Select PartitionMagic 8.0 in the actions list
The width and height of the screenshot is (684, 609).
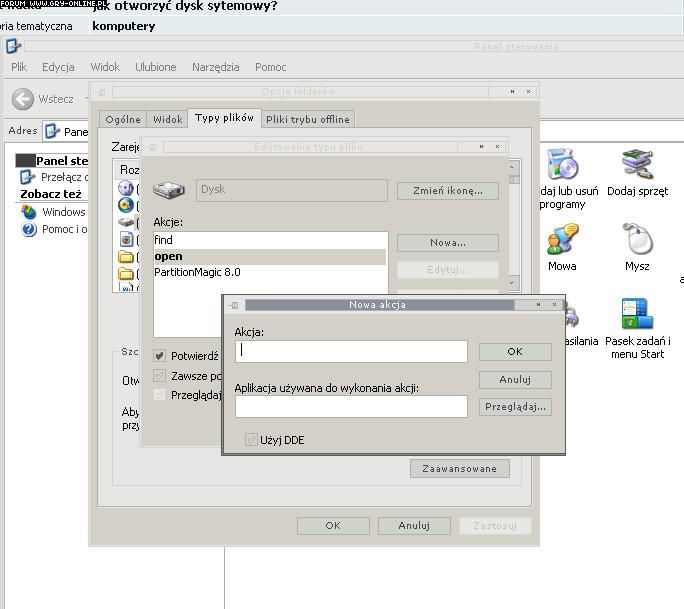(x=197, y=272)
